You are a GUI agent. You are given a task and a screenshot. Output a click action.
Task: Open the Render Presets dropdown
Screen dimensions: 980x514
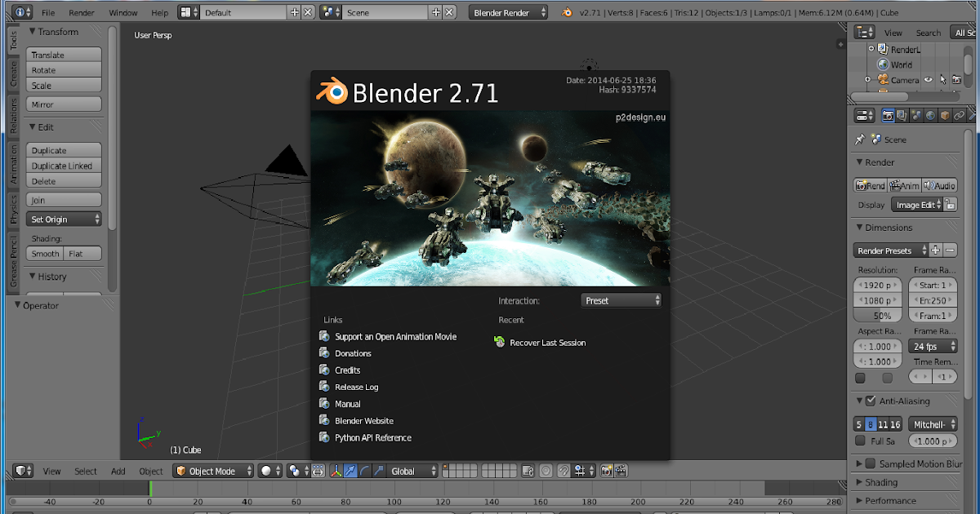pos(891,250)
